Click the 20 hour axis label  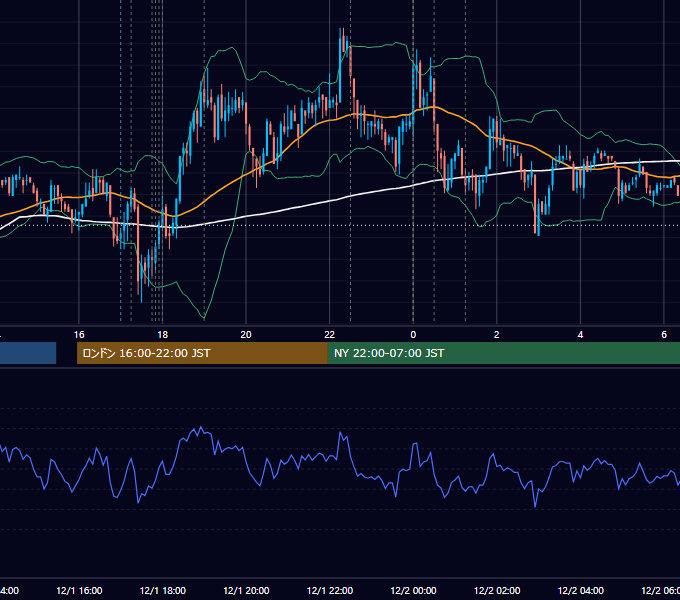[246, 335]
